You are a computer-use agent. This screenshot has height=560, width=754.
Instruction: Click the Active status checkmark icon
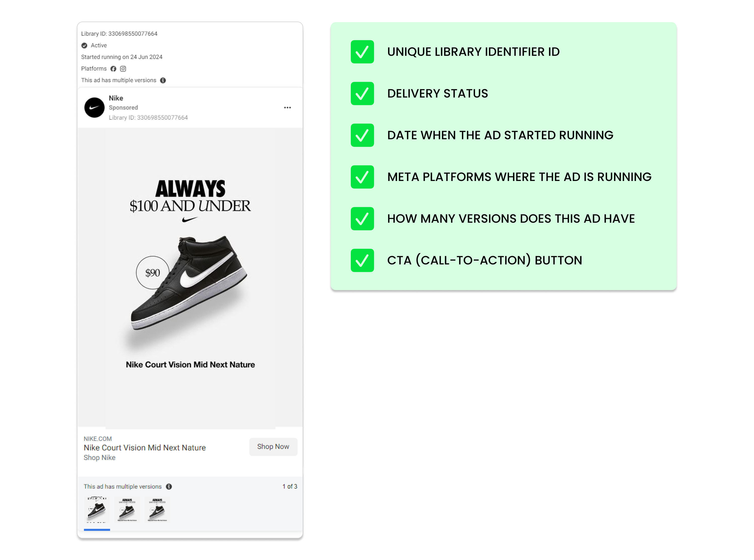point(84,45)
